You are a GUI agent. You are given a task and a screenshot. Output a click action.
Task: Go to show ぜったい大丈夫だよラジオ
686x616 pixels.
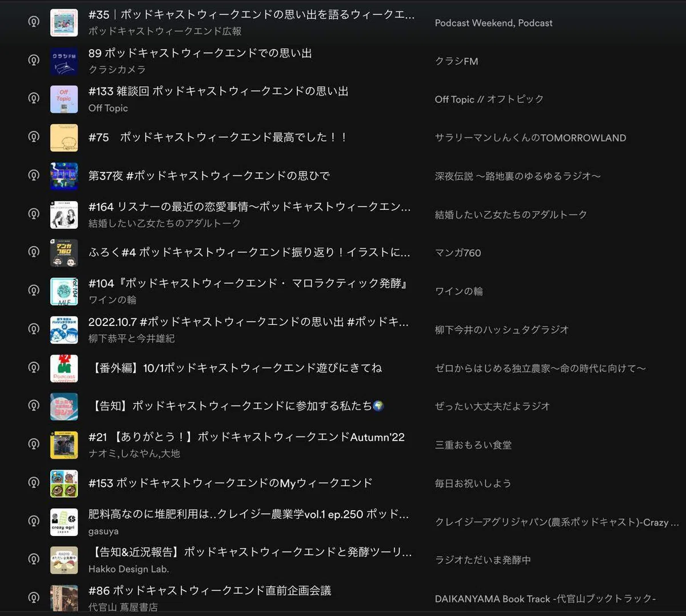(492, 406)
